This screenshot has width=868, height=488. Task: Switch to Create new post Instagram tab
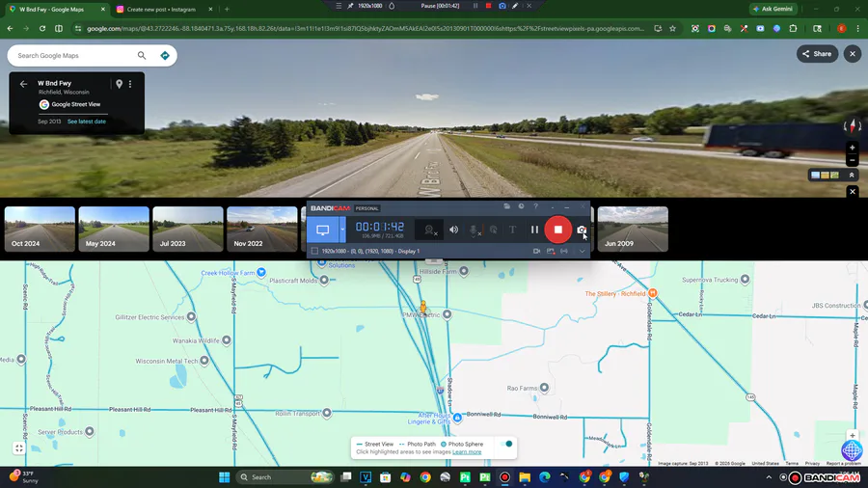164,9
